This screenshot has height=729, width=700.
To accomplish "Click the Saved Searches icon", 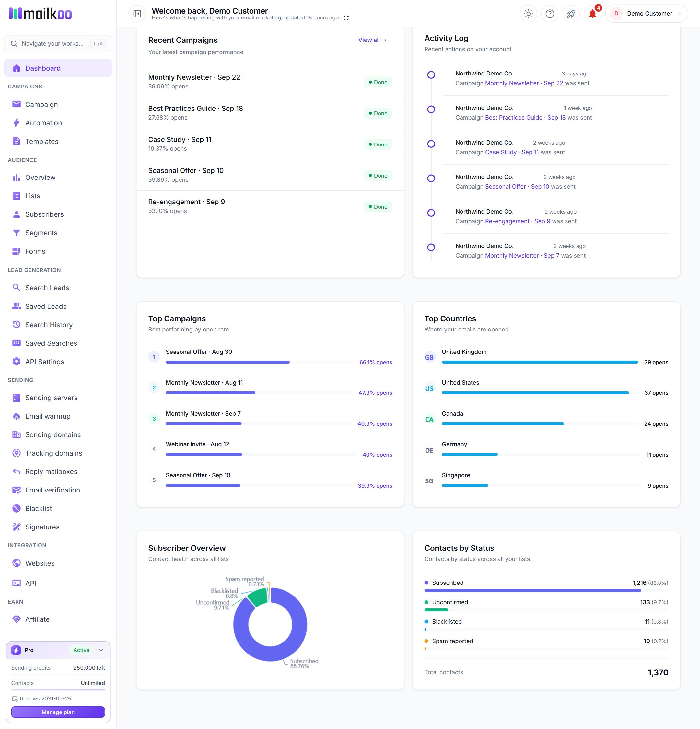I will (x=16, y=343).
